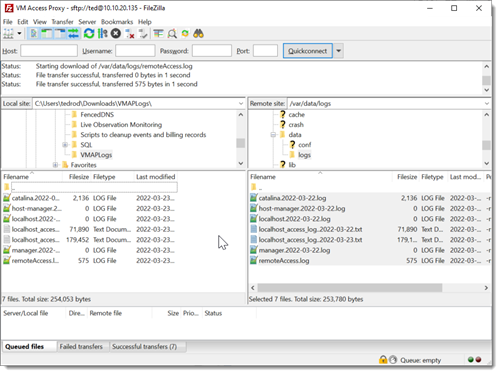The height and width of the screenshot is (374, 500).
Task: Open directory listing filters dialog
Action: point(158,34)
